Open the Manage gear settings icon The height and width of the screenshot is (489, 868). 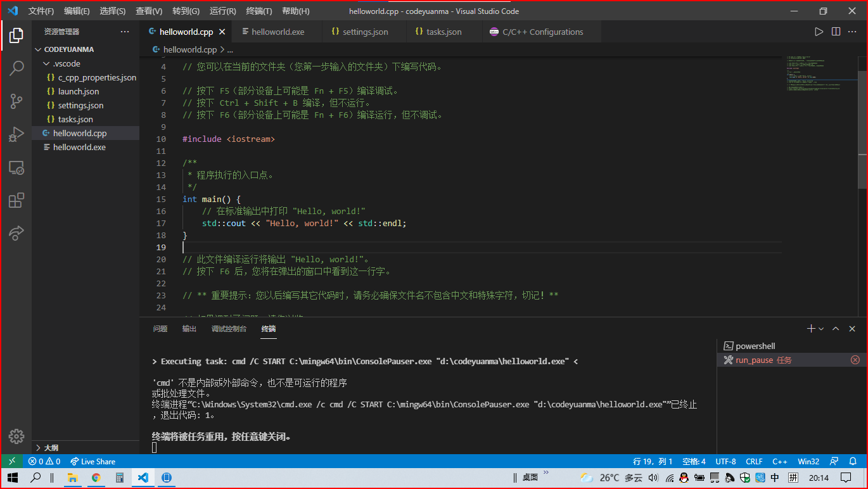click(16, 436)
